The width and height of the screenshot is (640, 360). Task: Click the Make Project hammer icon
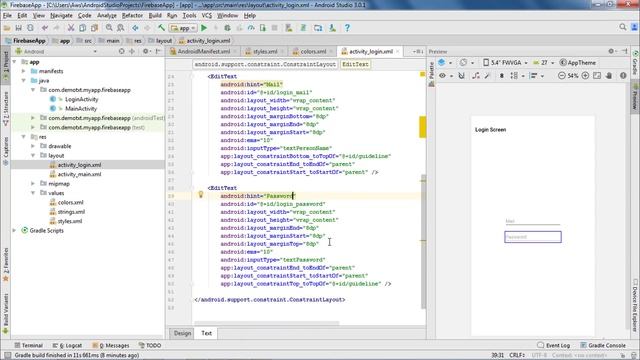pos(162,28)
